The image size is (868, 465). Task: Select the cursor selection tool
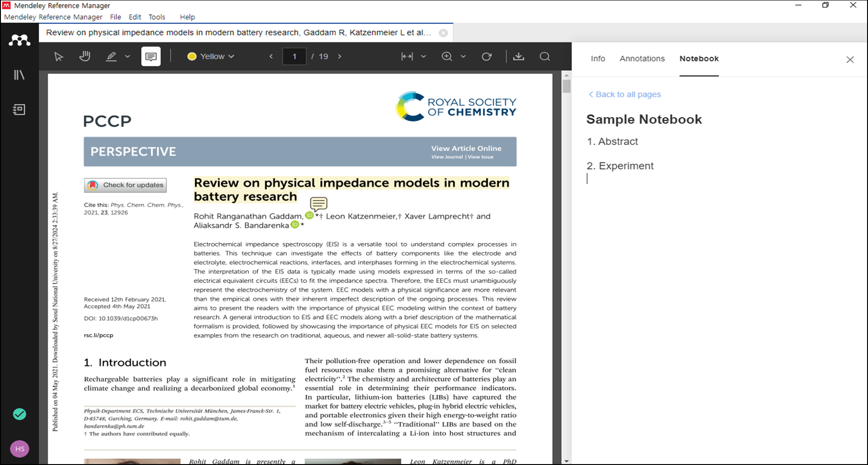tap(58, 57)
